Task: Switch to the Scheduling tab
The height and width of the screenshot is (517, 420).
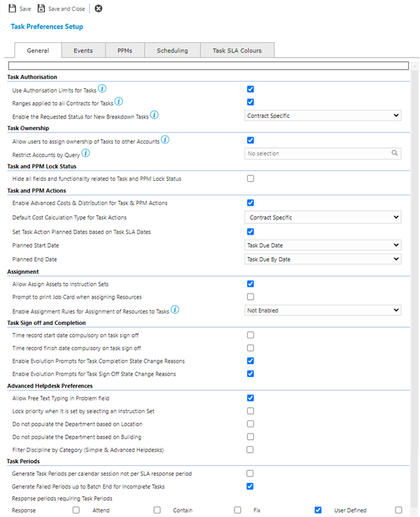Action: point(172,50)
